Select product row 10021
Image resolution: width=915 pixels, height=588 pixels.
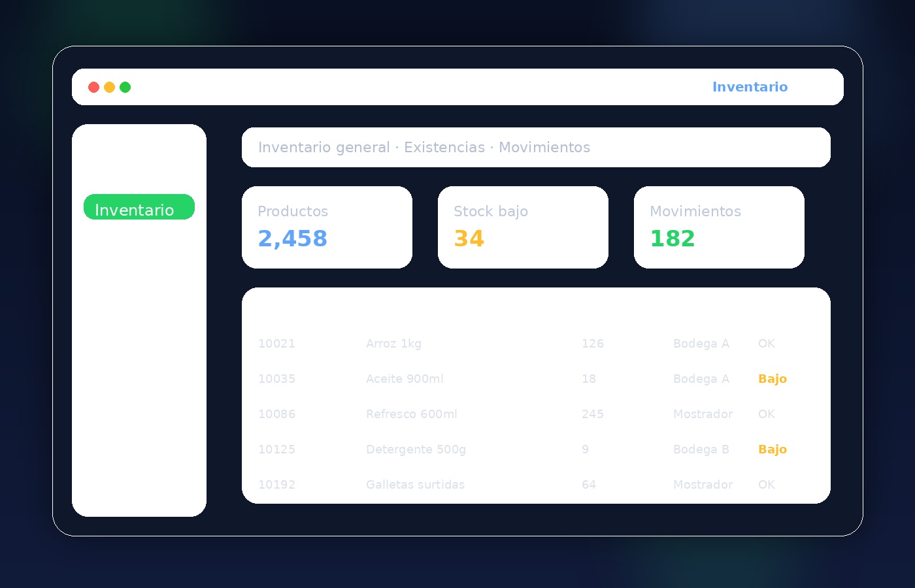click(x=276, y=344)
